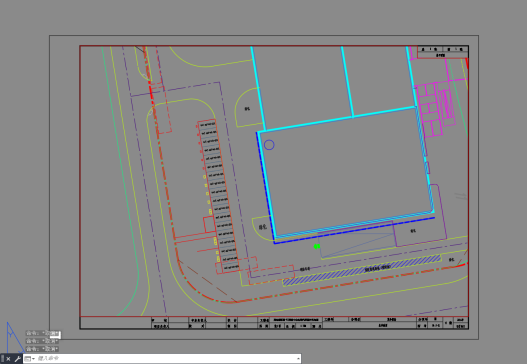Grab the command line drag handle
Screen dimensions: 527x364
coord(2,359)
